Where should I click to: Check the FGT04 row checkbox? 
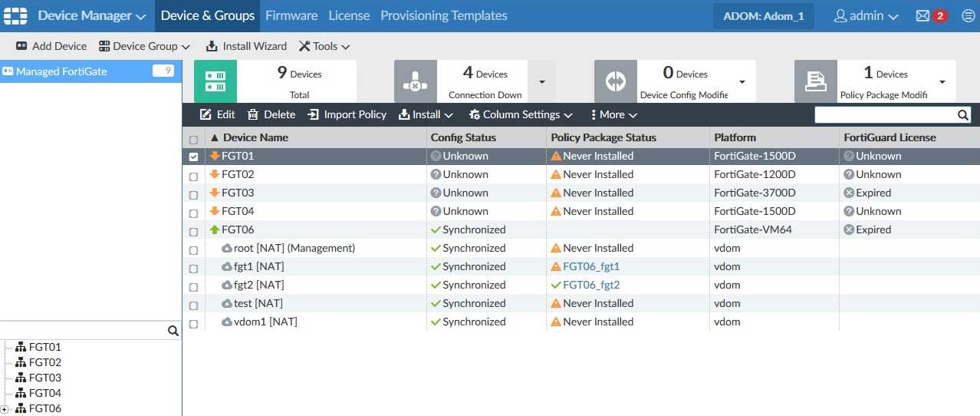(x=193, y=213)
